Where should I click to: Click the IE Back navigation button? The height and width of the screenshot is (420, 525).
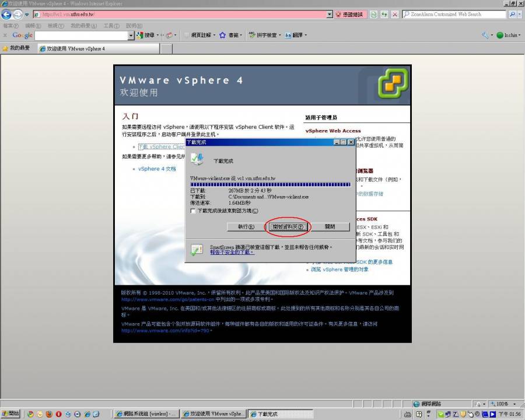click(6, 15)
